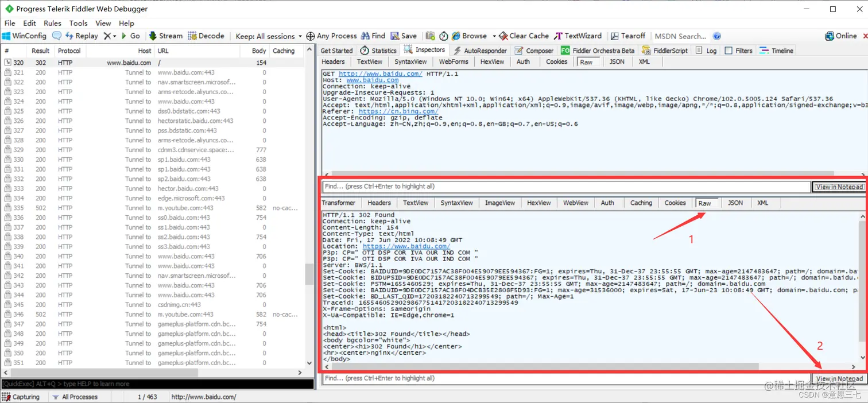Image resolution: width=868 pixels, height=403 pixels.
Task: Click upper View in Notepad button
Action: pyautogui.click(x=839, y=187)
